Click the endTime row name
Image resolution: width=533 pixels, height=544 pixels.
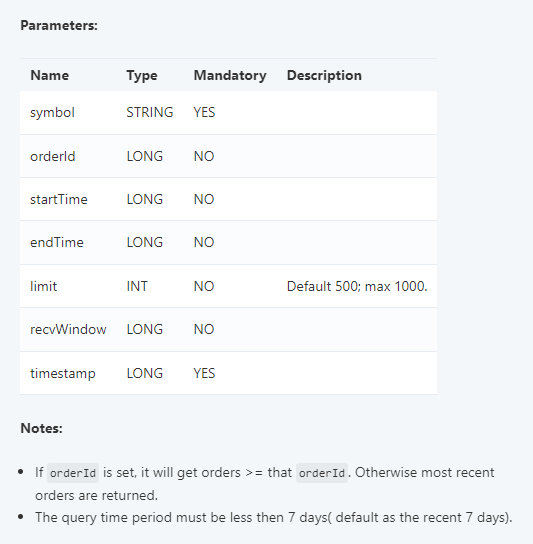tap(57, 243)
